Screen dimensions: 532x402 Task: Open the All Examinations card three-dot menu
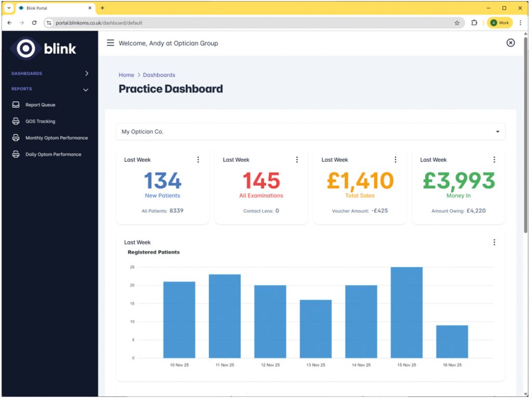(297, 160)
